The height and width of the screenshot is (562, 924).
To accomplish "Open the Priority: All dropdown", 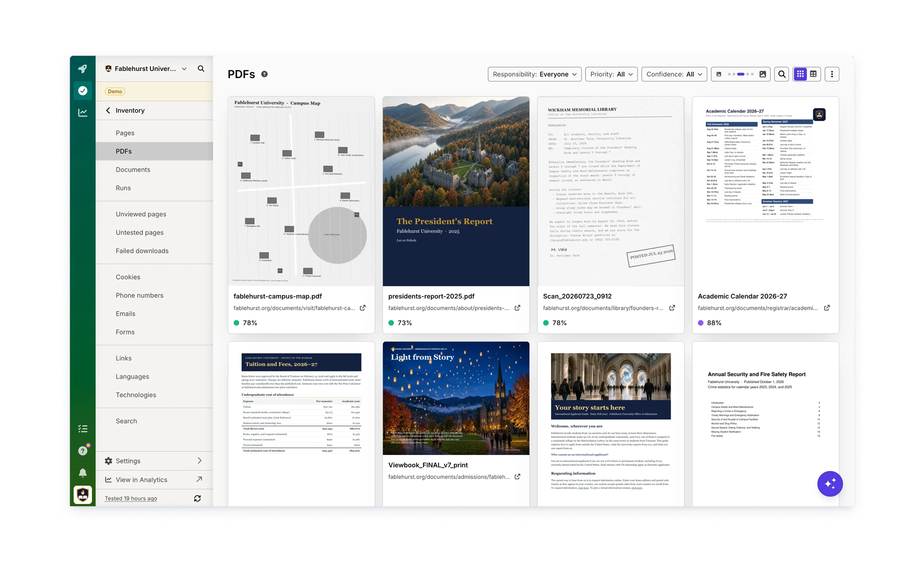I will coord(611,74).
